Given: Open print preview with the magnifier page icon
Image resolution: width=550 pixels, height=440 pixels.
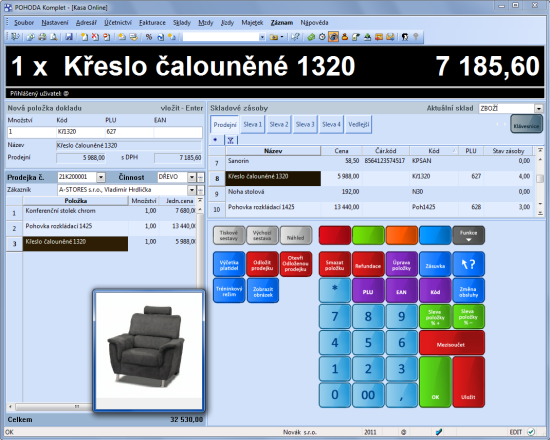Looking at the screenshot, I should click(x=53, y=36).
